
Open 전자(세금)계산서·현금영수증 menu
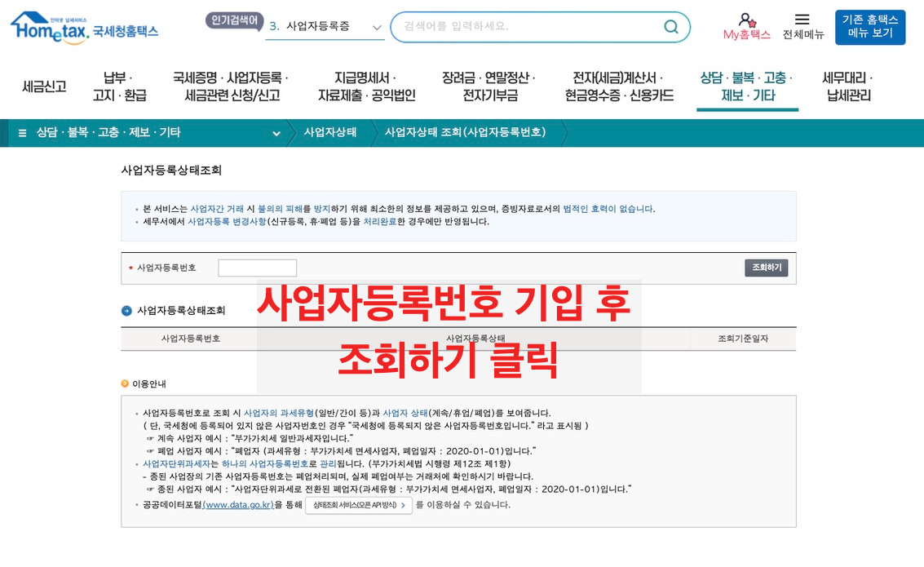tap(619, 86)
